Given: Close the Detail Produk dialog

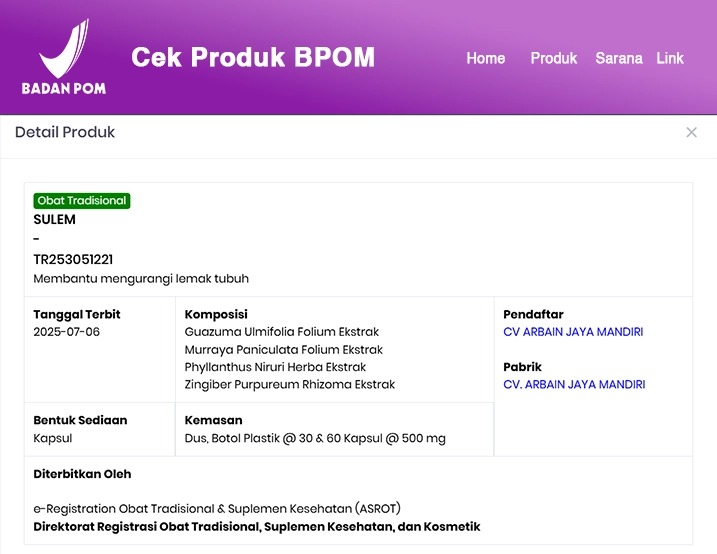Looking at the screenshot, I should pos(691,133).
